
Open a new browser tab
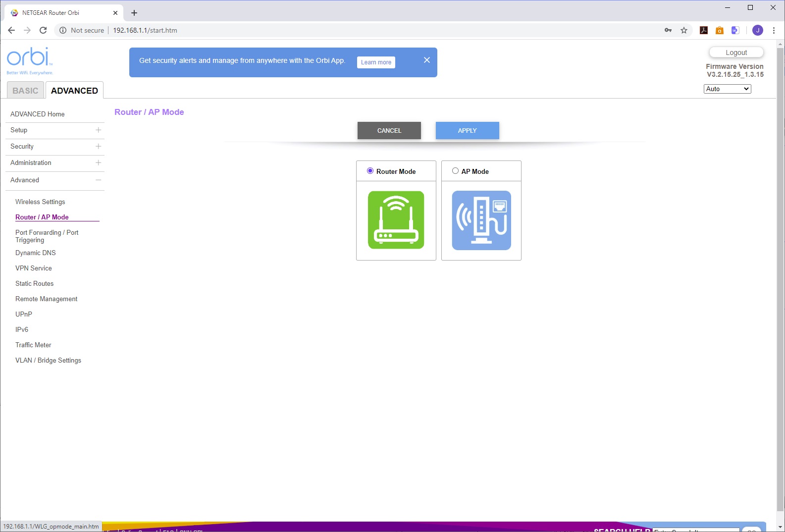click(134, 13)
